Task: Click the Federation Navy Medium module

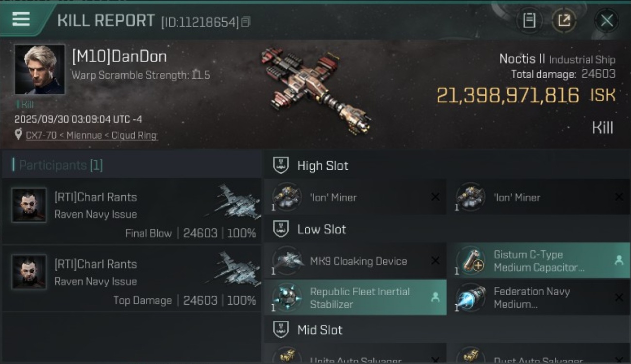Action: [x=539, y=298]
